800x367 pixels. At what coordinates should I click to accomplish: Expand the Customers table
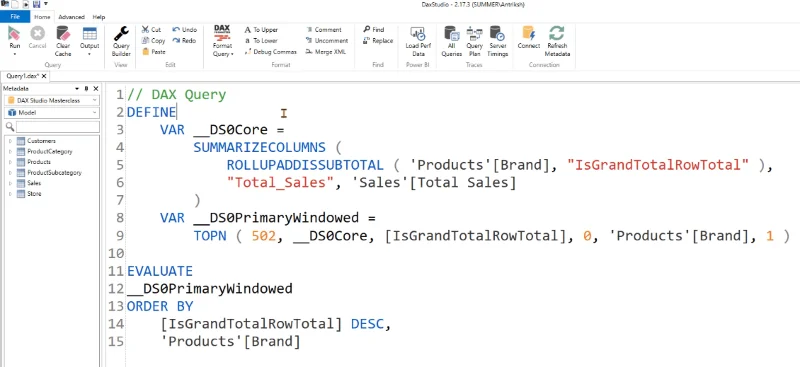tap(10, 141)
